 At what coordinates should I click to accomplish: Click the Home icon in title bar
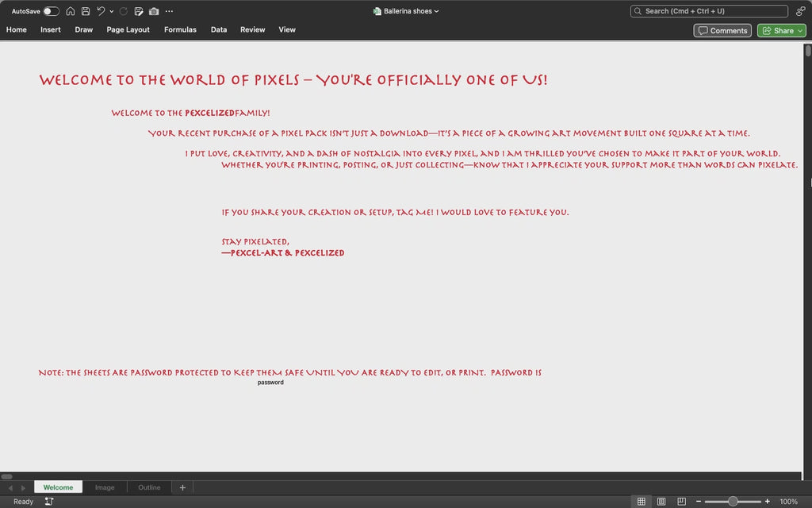(71, 11)
